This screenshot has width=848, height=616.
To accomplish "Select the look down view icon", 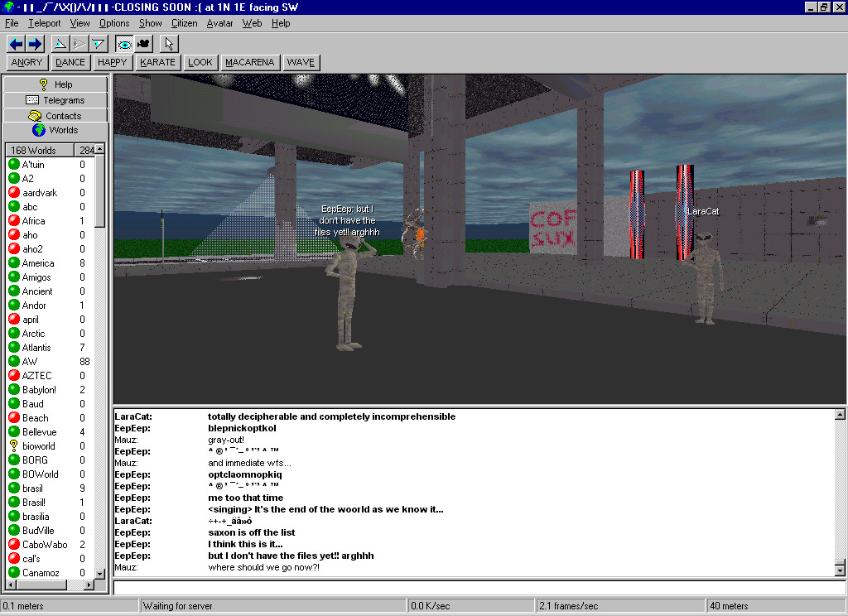I will [99, 44].
